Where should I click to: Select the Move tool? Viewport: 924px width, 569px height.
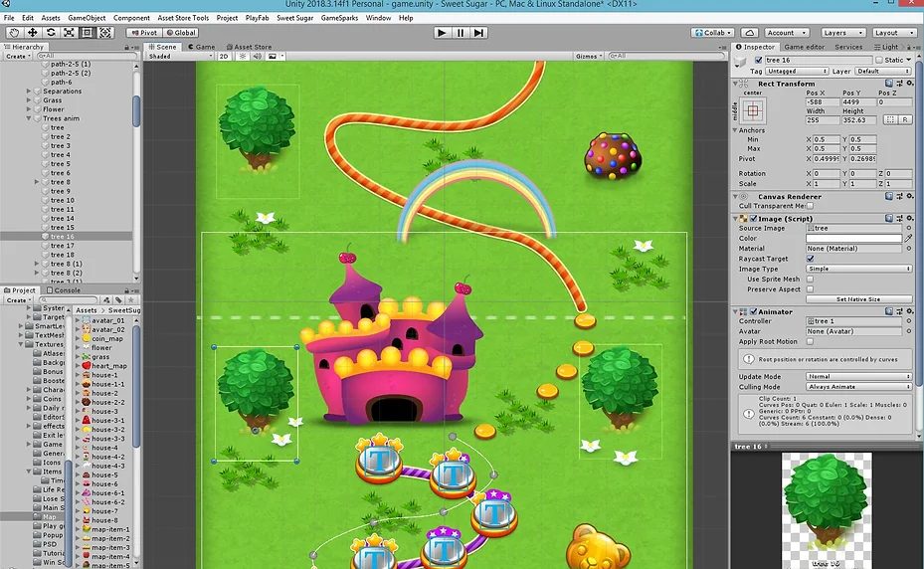[32, 32]
